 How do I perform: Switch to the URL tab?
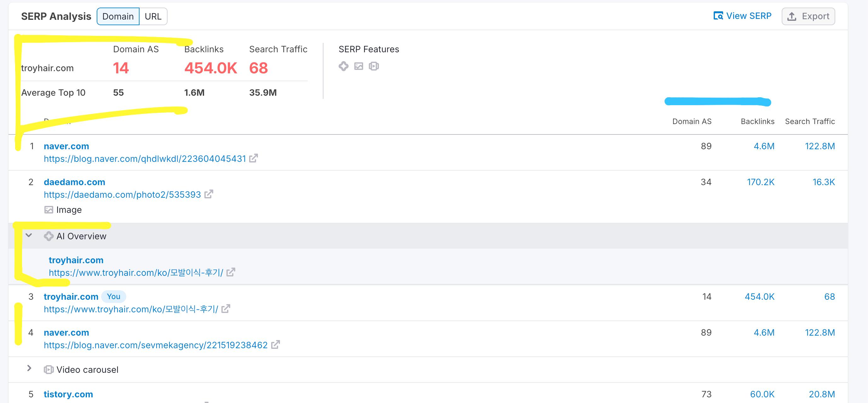153,16
